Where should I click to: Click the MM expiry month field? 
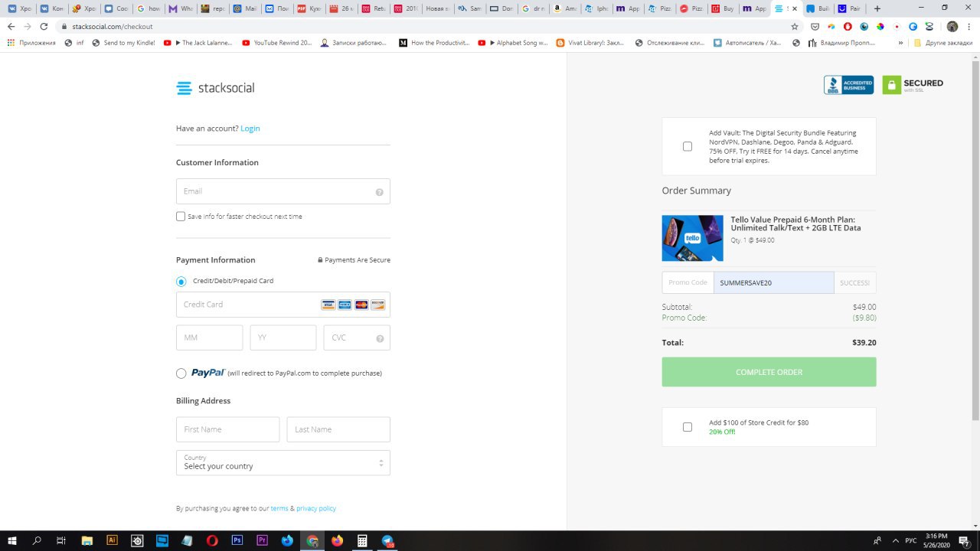(x=209, y=337)
